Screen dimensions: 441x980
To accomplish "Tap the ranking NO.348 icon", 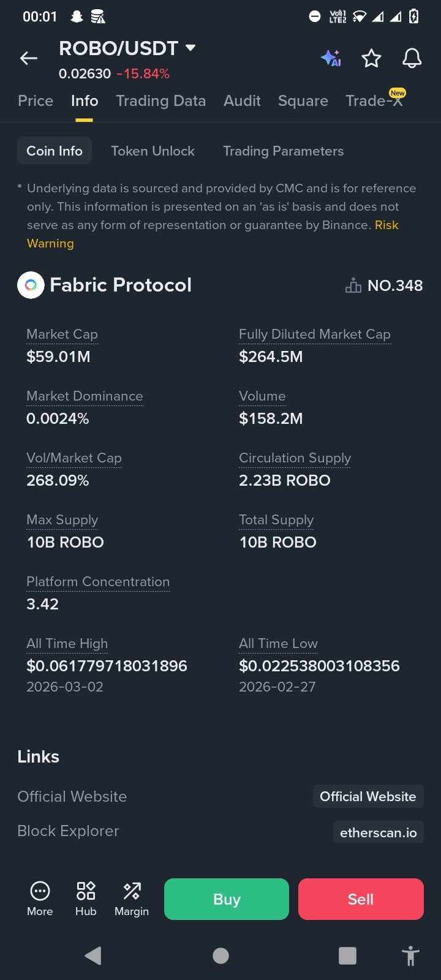I will tap(353, 285).
